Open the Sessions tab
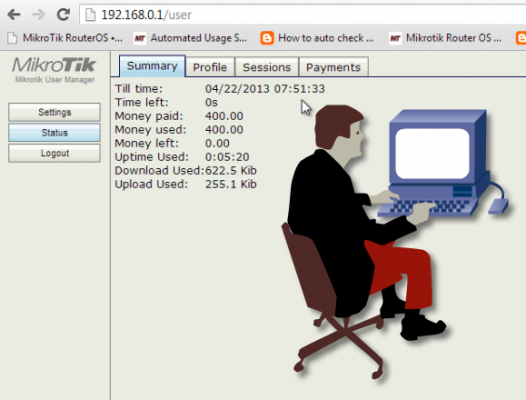 pyautogui.click(x=267, y=67)
